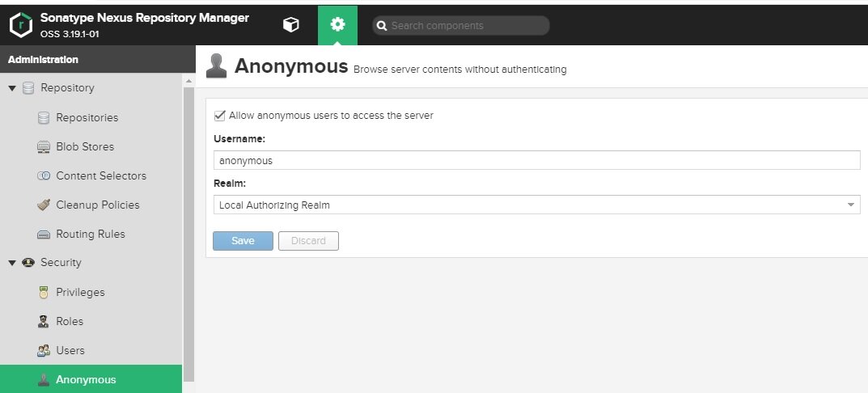Click the Sonatype Nexus Repository Manager title
The height and width of the screenshot is (393, 868).
point(145,18)
